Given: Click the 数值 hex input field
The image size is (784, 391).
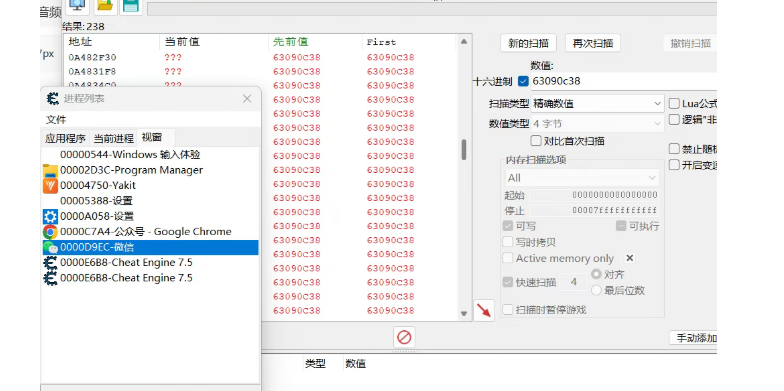Looking at the screenshot, I should (624, 81).
